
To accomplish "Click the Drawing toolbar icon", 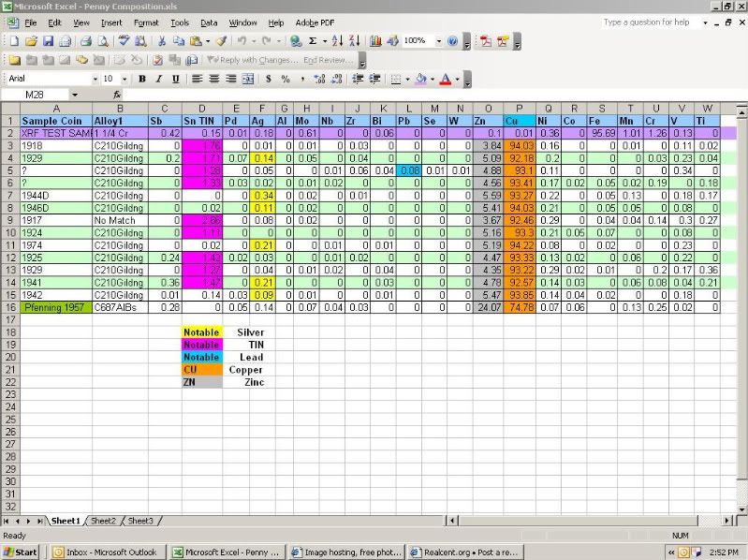I will [x=392, y=41].
